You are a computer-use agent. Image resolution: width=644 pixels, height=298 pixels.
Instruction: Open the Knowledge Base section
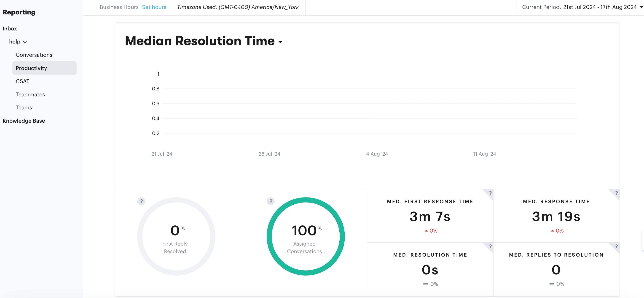[24, 121]
